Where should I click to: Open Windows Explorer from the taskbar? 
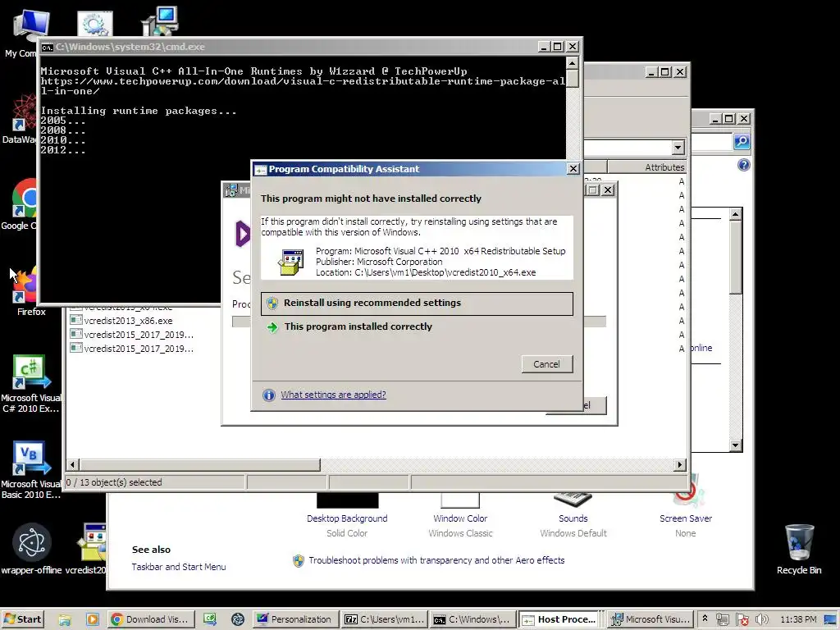click(65, 620)
